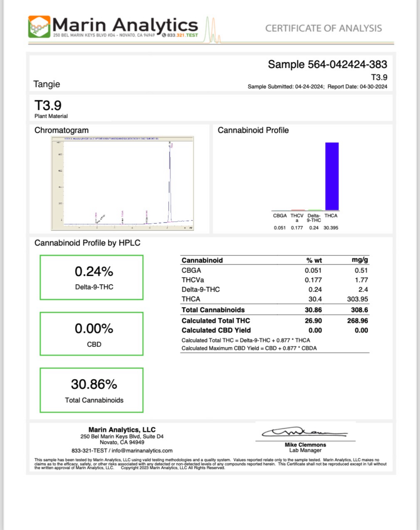
Task: Select the THCA row's '30.4' value
Action: (x=315, y=299)
